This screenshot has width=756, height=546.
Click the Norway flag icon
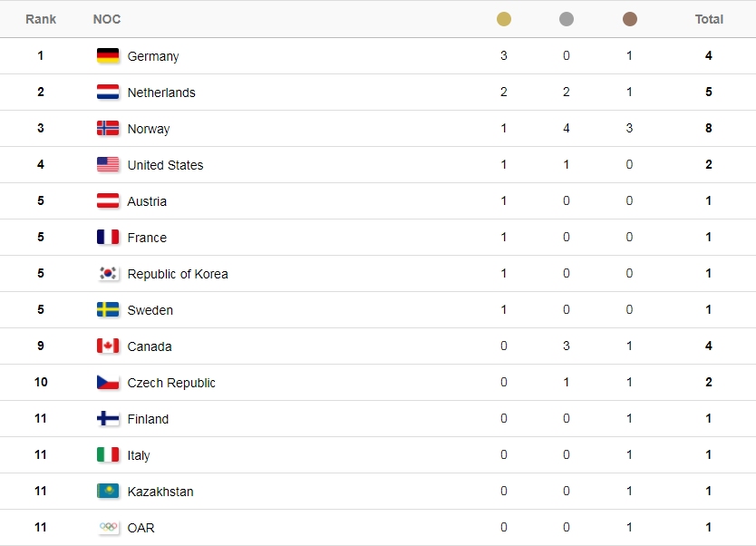(x=108, y=128)
